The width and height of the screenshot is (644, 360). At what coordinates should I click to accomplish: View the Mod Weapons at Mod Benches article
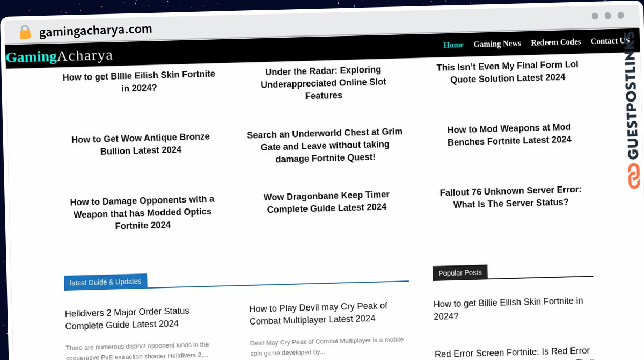[509, 134]
